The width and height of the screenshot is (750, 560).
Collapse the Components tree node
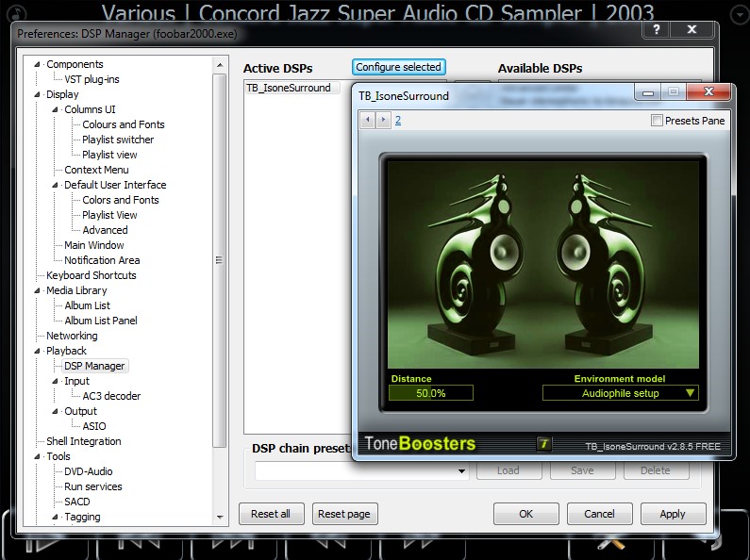coord(38,64)
